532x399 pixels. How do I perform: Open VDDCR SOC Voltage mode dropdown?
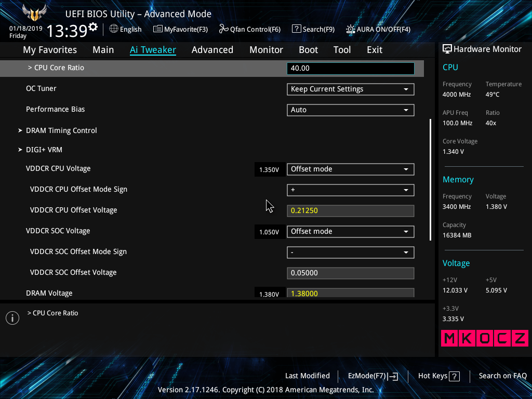(x=351, y=232)
